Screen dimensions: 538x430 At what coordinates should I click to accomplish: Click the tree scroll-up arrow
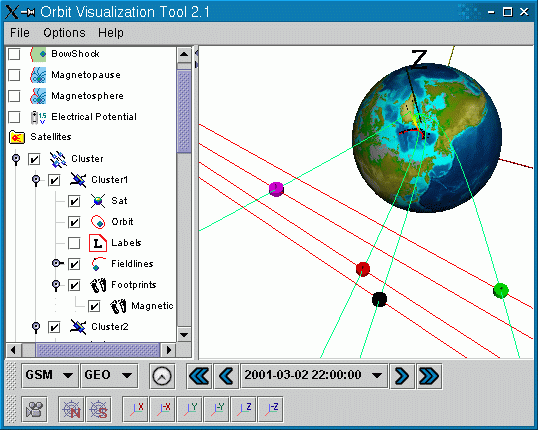184,54
